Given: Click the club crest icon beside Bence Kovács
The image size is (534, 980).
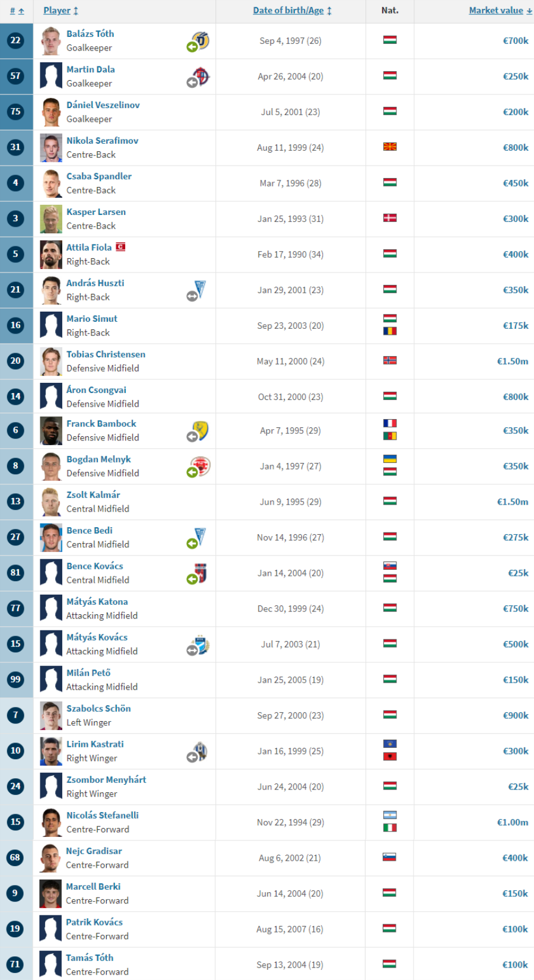Looking at the screenshot, I should [x=201, y=573].
